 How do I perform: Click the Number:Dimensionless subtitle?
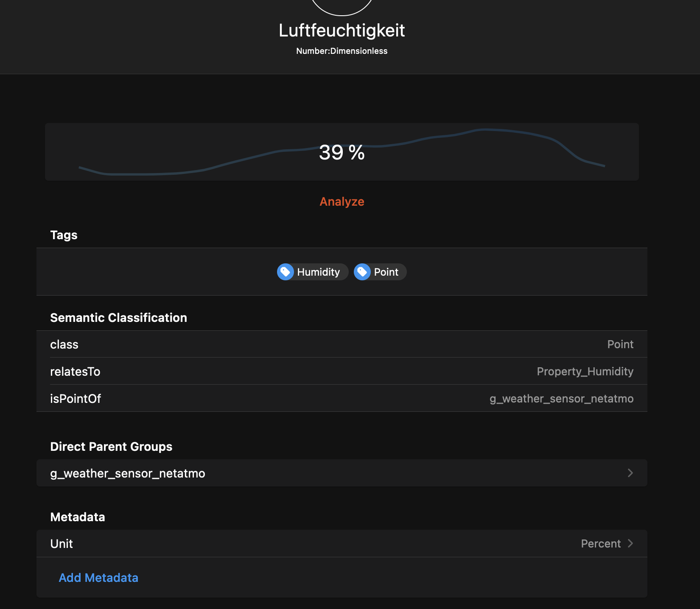pos(342,50)
